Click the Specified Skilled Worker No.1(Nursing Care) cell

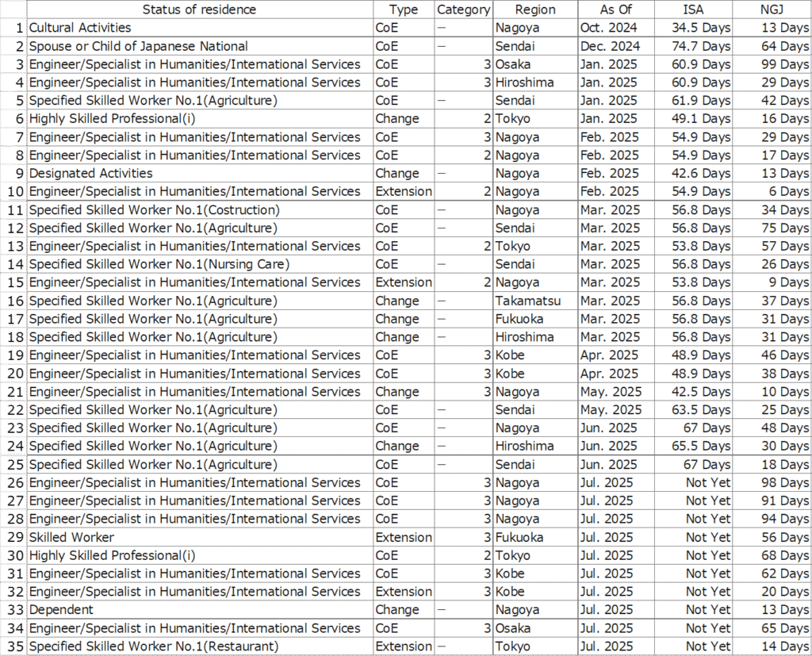tap(159, 264)
